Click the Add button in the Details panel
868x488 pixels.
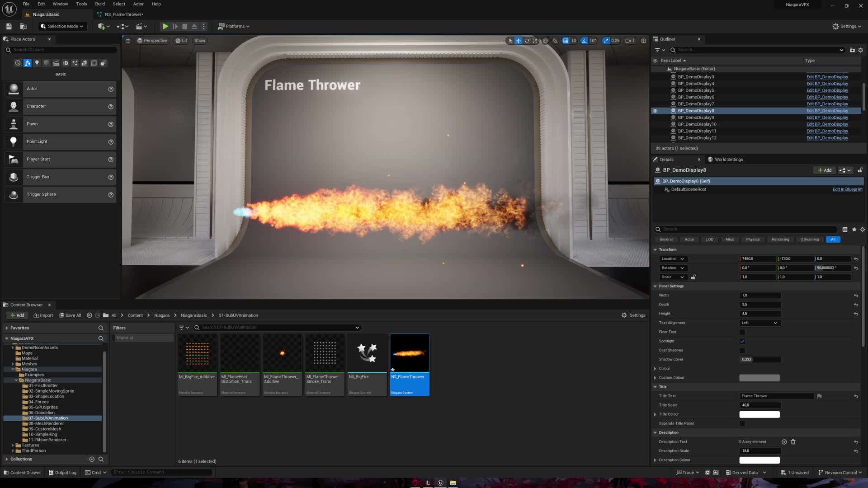824,170
